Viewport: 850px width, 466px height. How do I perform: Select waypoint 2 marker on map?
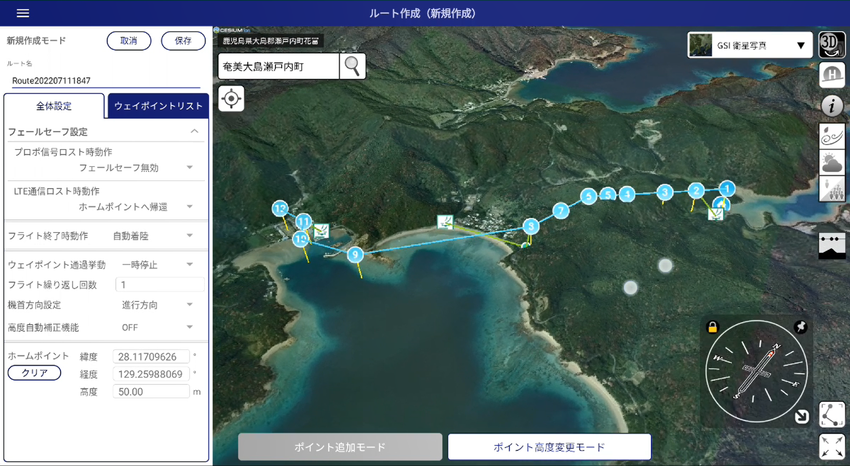coord(696,190)
